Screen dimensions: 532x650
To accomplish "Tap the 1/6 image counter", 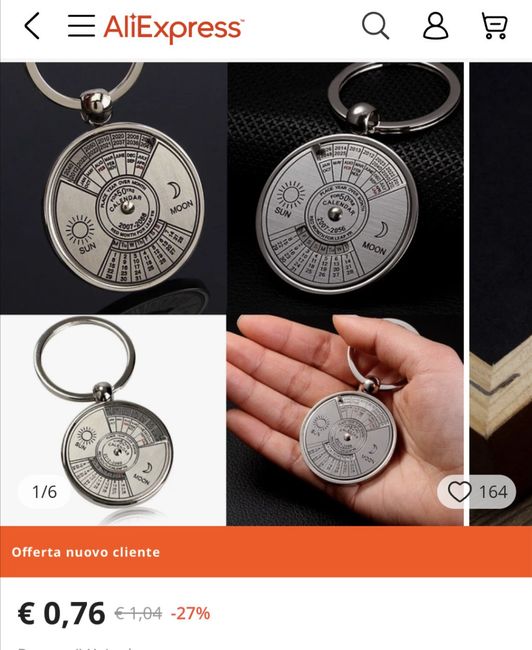I will [44, 492].
